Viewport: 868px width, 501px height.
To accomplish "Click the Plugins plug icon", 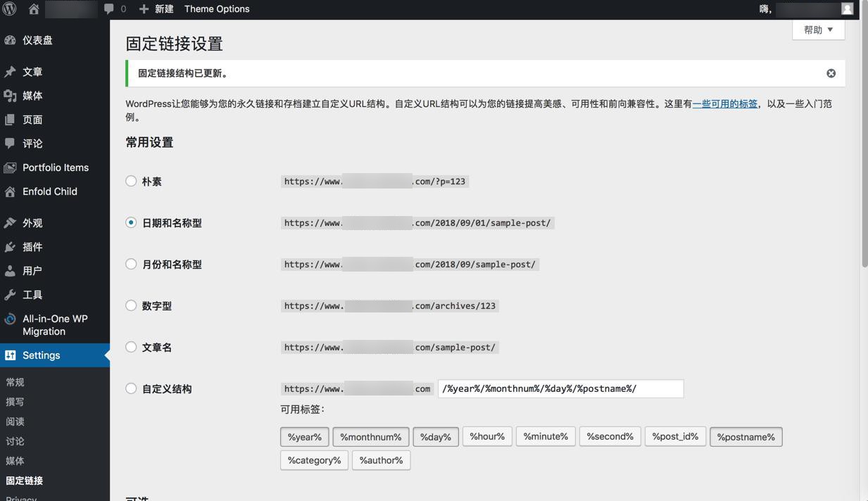I will (10, 247).
